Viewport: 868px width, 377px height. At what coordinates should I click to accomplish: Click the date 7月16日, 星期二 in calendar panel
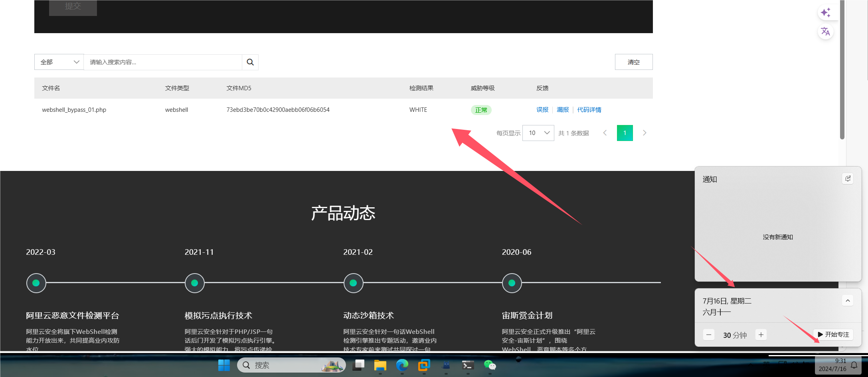(x=727, y=301)
